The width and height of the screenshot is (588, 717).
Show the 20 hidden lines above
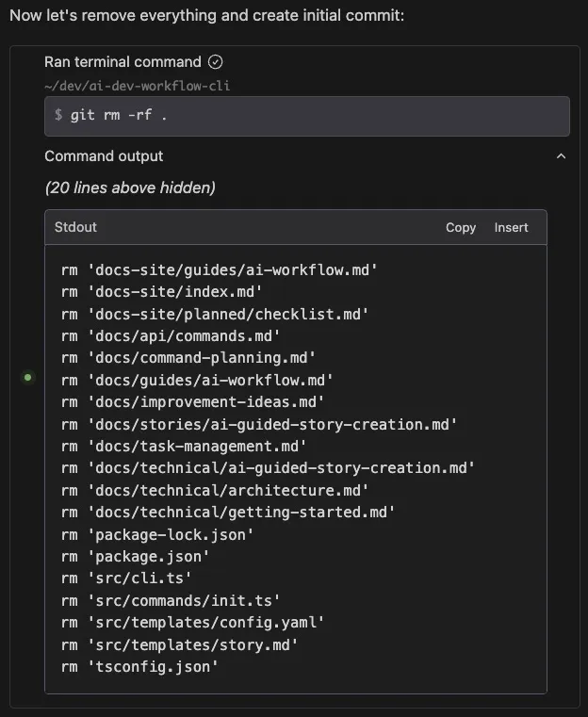pyautogui.click(x=130, y=187)
